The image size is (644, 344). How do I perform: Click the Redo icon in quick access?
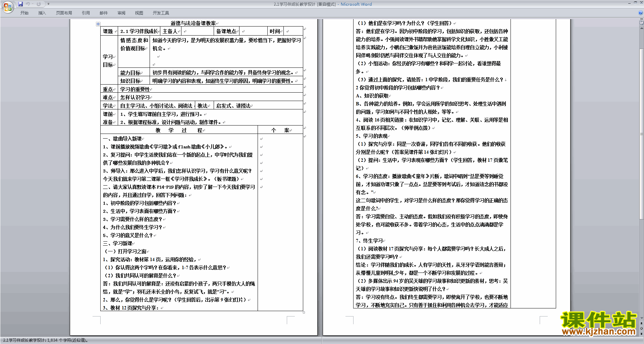[x=39, y=4]
